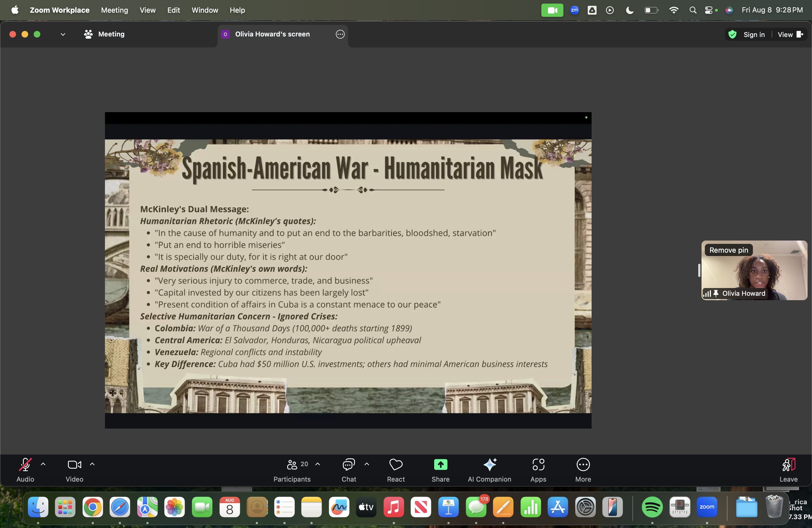Image resolution: width=812 pixels, height=528 pixels.
Task: Switch to Olivia Howard's screen tab
Action: pos(272,34)
